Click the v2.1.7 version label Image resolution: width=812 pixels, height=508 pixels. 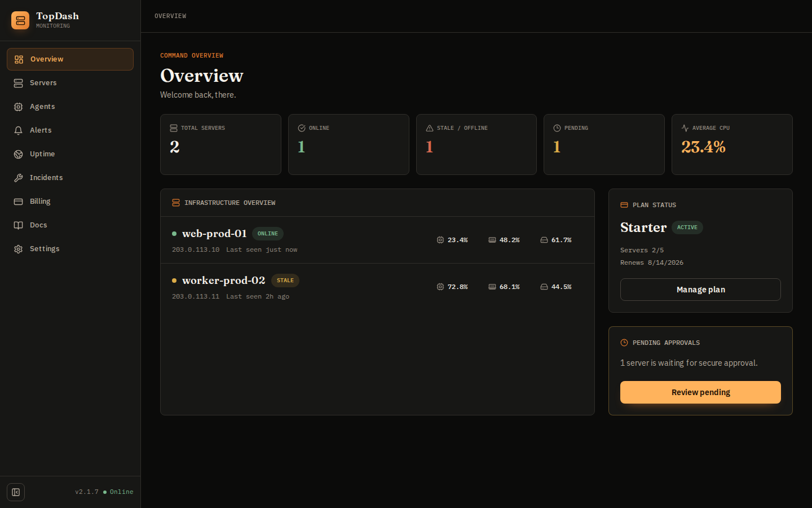point(87,492)
